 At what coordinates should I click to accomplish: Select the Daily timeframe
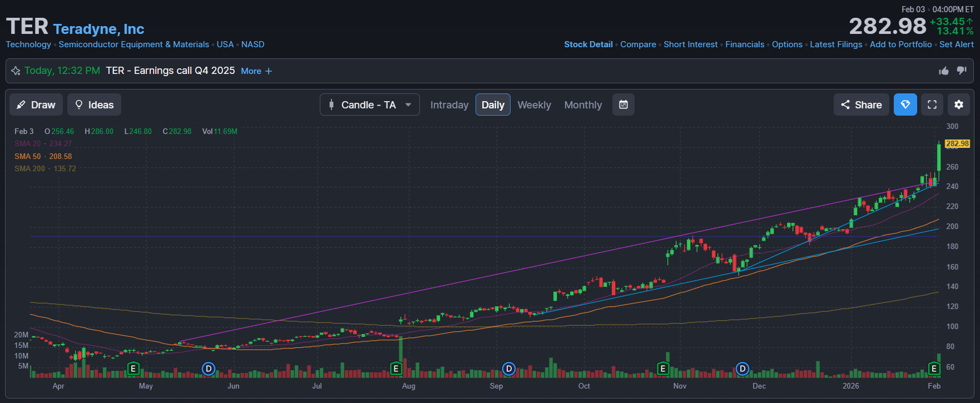(493, 105)
